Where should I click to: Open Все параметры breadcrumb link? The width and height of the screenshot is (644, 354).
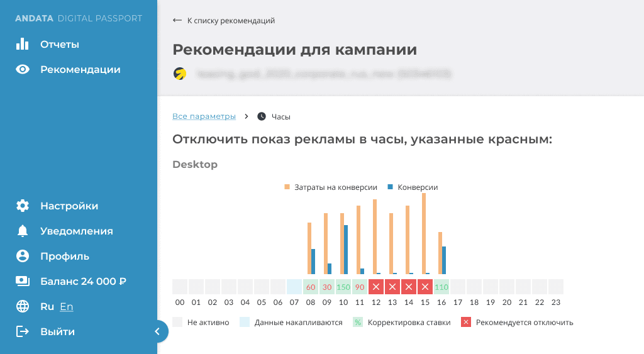[204, 116]
